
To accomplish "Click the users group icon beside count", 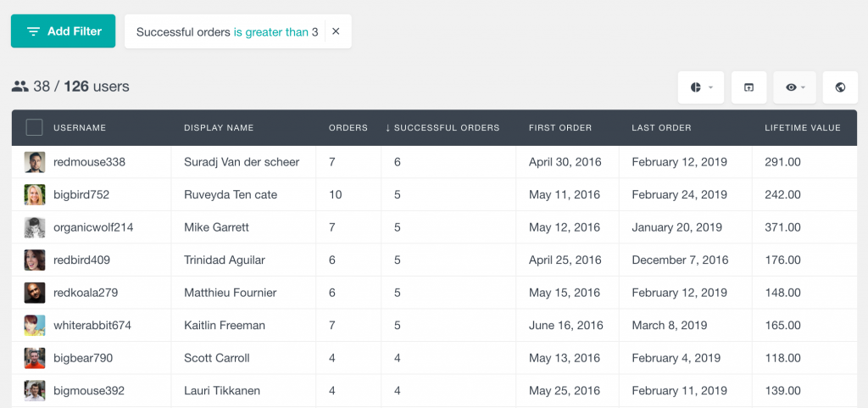I will click(x=19, y=87).
